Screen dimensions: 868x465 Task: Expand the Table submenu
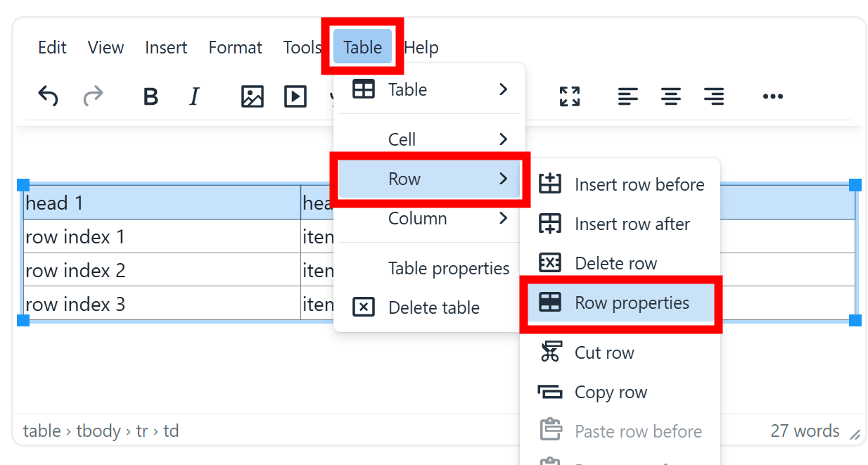coord(429,89)
